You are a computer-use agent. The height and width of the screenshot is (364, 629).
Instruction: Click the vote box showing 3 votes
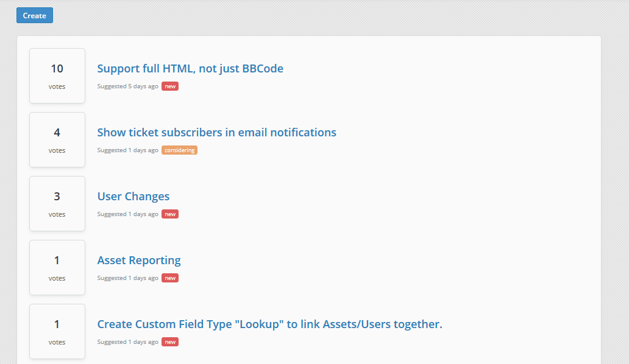pyautogui.click(x=57, y=203)
